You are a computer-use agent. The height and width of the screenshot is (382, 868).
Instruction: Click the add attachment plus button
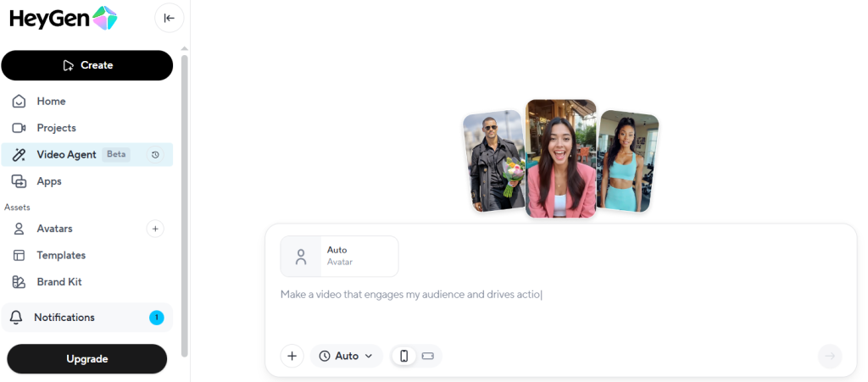pos(292,356)
